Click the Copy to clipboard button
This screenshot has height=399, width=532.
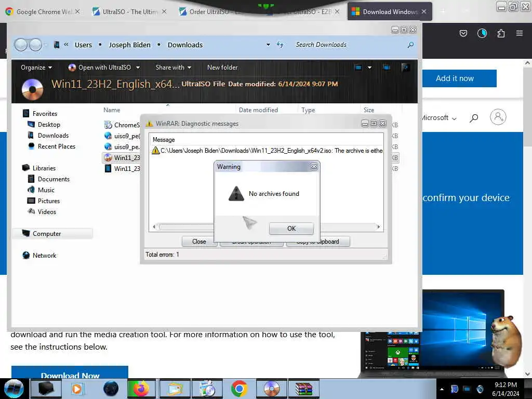[x=318, y=241]
